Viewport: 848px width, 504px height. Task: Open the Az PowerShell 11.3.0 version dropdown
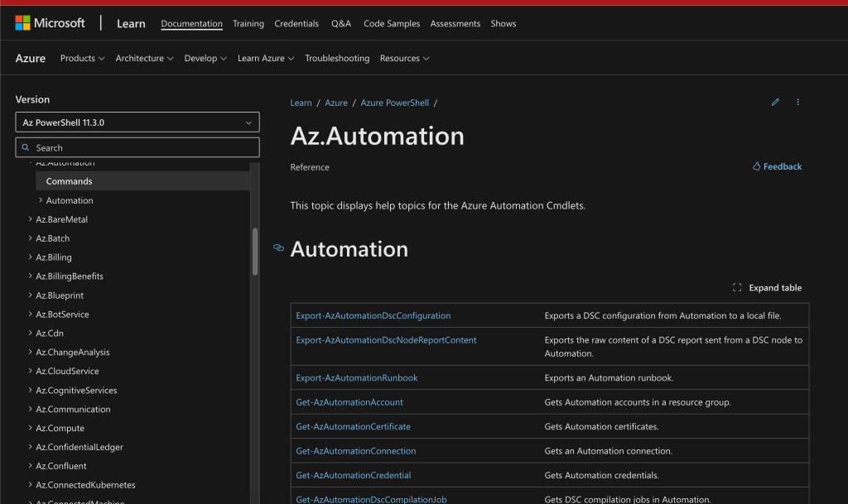point(137,122)
